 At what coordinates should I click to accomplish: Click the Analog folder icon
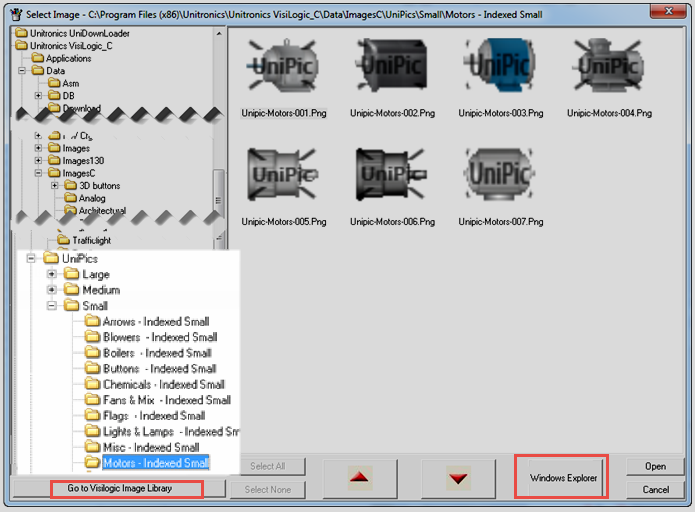(x=70, y=197)
